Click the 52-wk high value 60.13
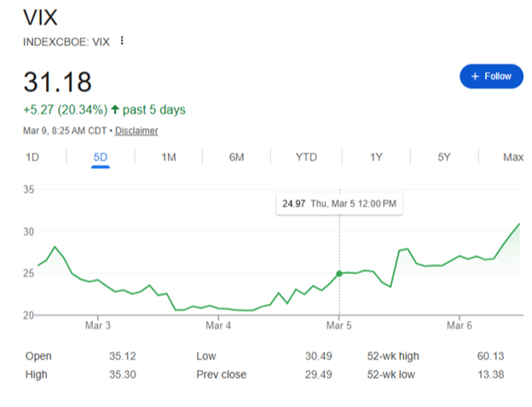Screen dimensions: 532x407 [490, 356]
